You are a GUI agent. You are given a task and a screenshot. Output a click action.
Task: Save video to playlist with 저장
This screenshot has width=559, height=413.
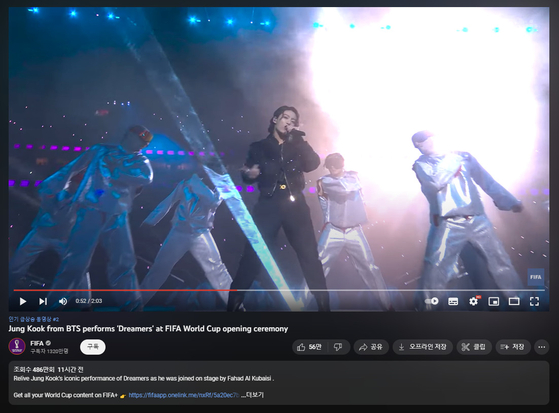click(x=513, y=347)
